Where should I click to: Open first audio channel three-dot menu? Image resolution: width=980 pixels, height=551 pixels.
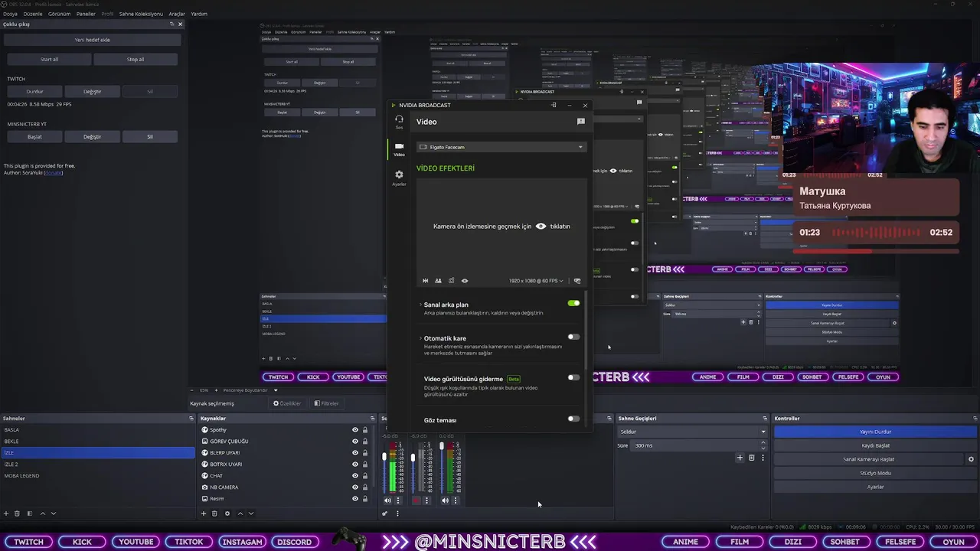(397, 500)
